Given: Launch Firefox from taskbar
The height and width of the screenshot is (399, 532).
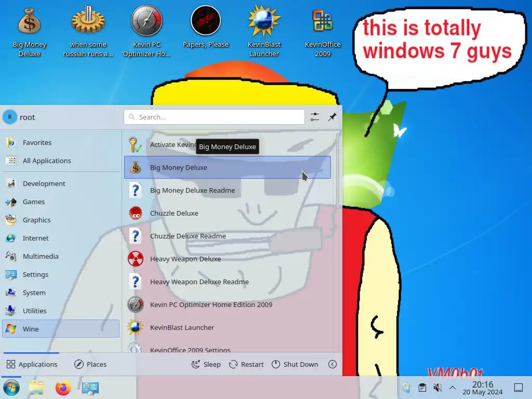Looking at the screenshot, I should click(x=63, y=388).
